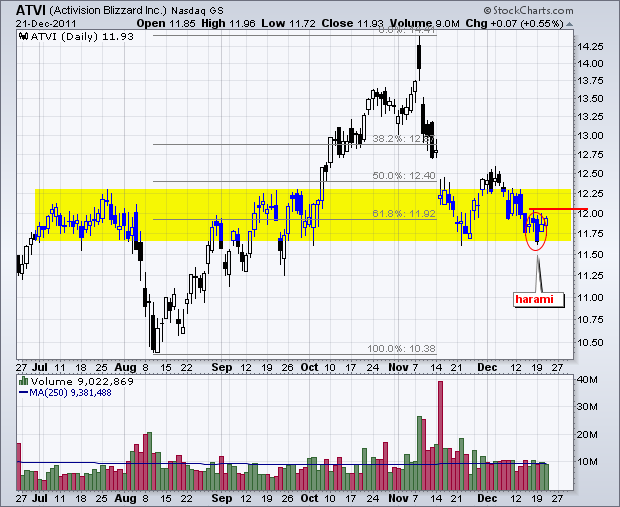Click the 14.25 price axis label

pos(590,47)
